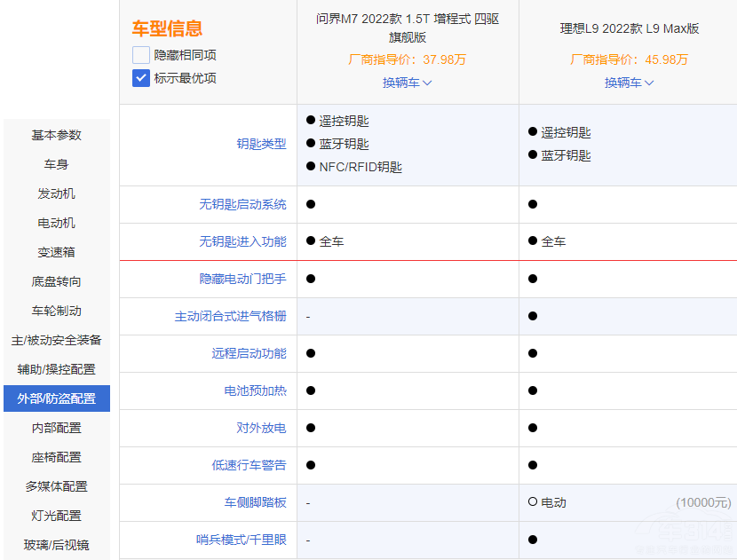The height and width of the screenshot is (560, 737).
Task: Uncheck the 标示最优项 checkbox
Action: point(139,78)
